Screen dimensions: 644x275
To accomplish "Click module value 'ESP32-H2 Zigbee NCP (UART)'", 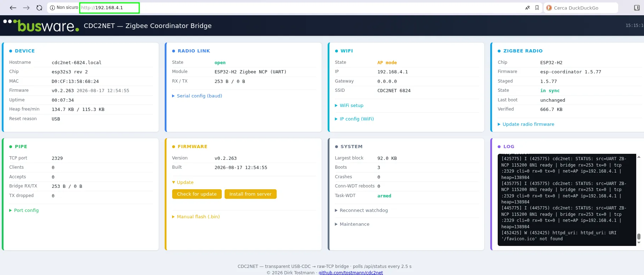I will coord(250,72).
